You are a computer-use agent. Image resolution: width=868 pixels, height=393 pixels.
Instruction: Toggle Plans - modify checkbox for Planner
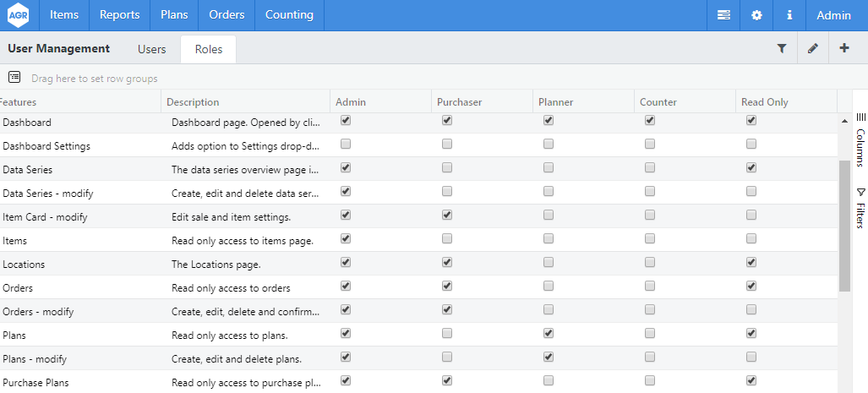point(548,358)
